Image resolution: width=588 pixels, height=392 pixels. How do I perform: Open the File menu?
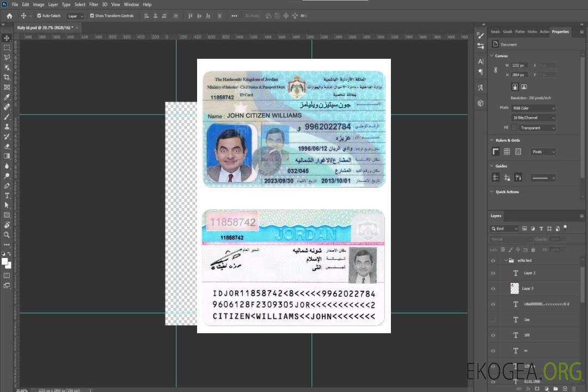tap(15, 4)
